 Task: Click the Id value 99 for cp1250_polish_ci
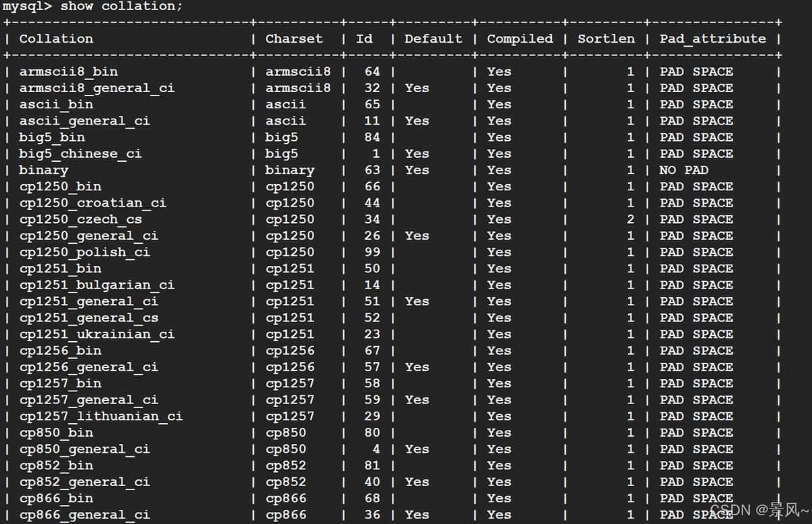[x=372, y=252]
